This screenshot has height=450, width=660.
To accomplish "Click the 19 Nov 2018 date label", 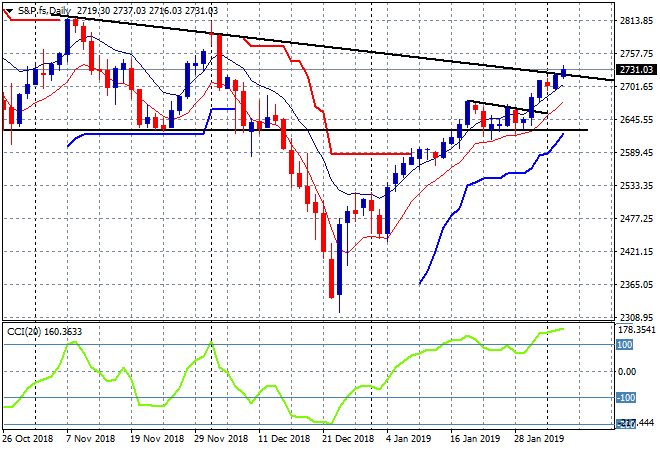I will pos(157,439).
